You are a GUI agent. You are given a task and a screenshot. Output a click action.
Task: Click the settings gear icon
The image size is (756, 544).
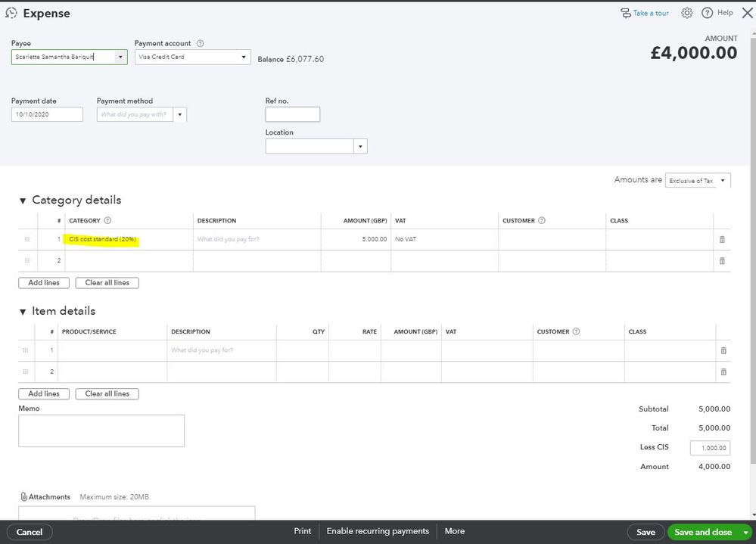687,13
